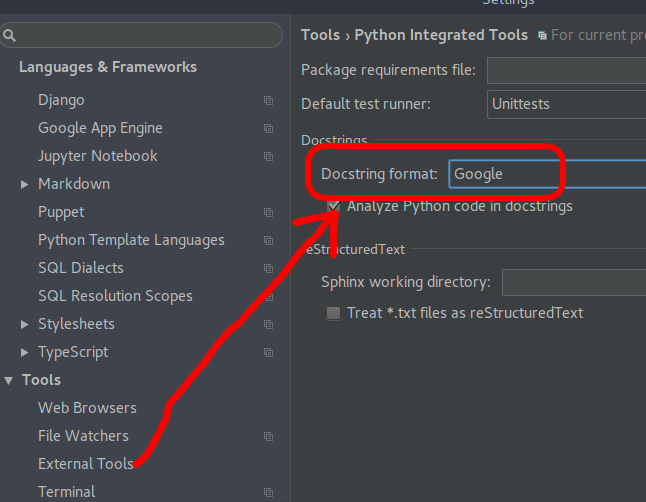Image resolution: width=646 pixels, height=502 pixels.
Task: Click project-level icon beside SQL Dialects
Action: click(x=268, y=268)
